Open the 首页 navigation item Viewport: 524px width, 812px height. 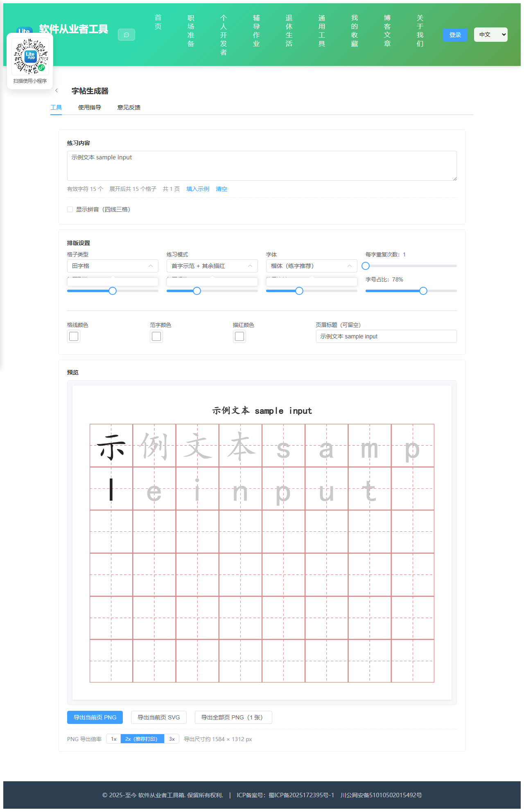click(158, 22)
